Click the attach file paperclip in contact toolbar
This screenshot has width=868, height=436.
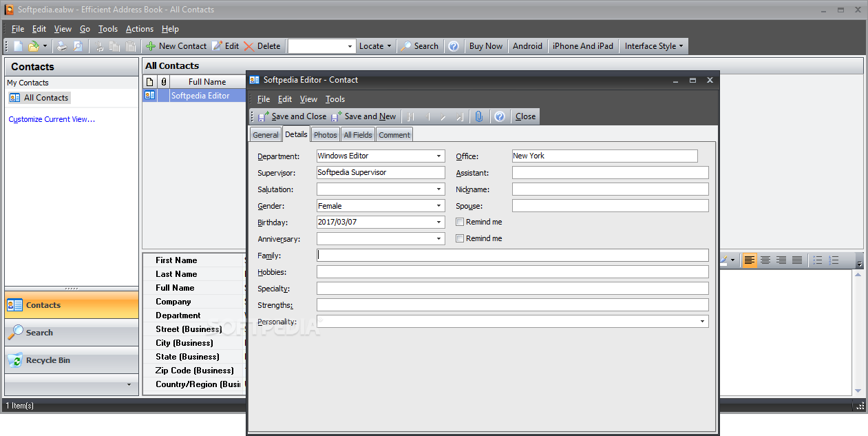[479, 116]
